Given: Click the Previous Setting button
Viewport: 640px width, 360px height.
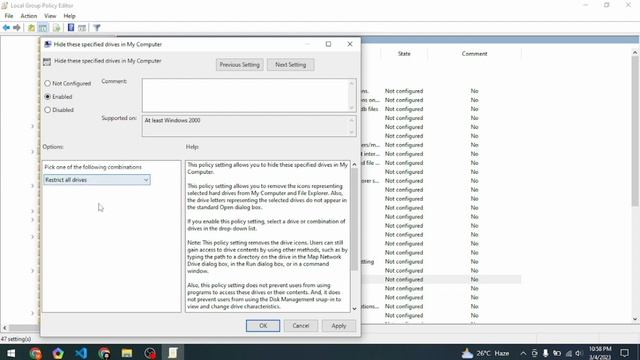Looking at the screenshot, I should click(x=240, y=64).
